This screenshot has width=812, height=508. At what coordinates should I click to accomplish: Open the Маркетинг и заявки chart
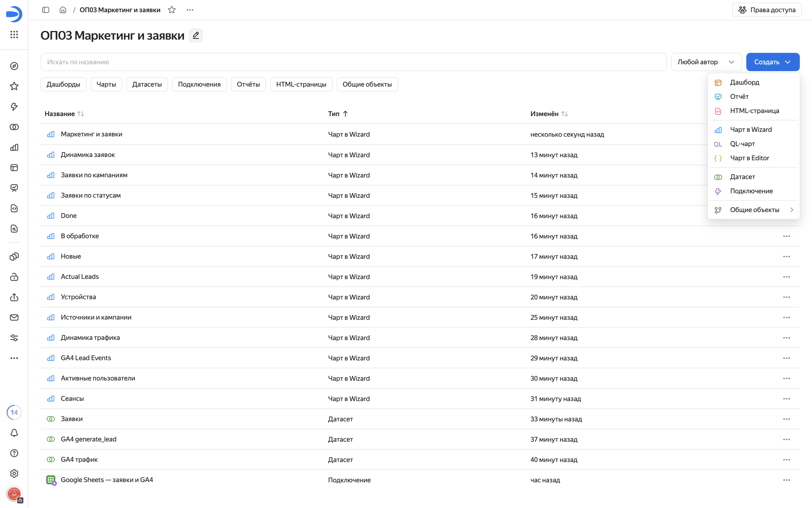point(91,134)
